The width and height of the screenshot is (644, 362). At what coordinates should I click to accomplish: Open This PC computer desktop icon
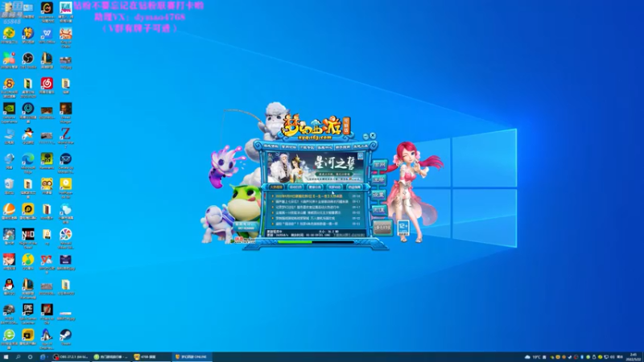(9, 136)
